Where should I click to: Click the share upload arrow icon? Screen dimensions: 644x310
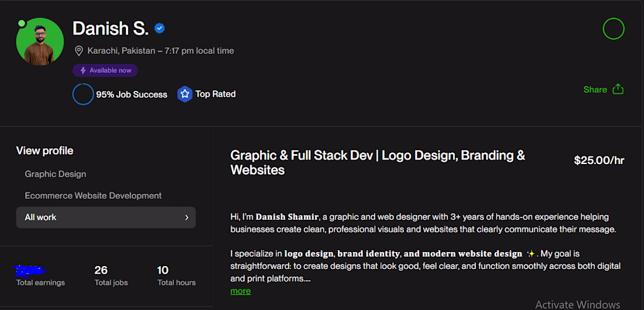click(x=618, y=89)
